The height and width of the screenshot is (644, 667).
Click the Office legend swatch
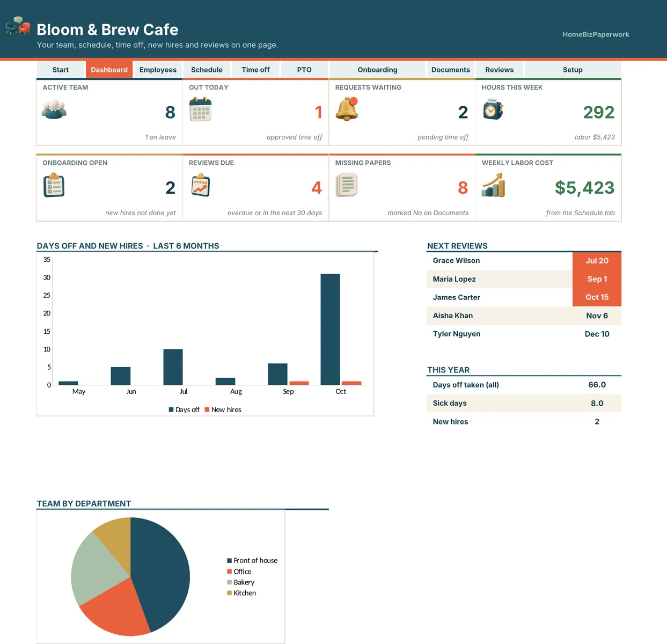[229, 572]
